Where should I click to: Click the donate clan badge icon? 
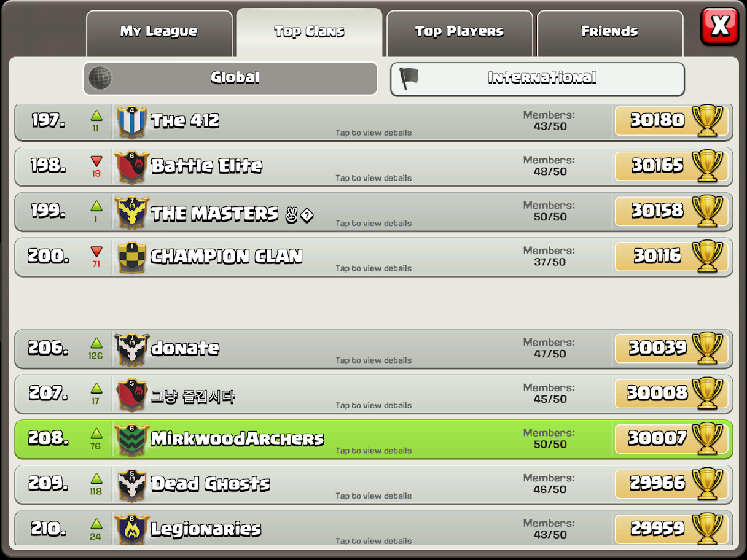[131, 349]
